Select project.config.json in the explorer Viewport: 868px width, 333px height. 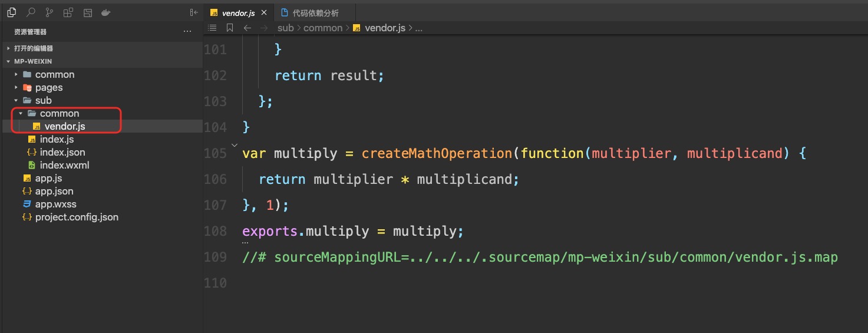76,217
